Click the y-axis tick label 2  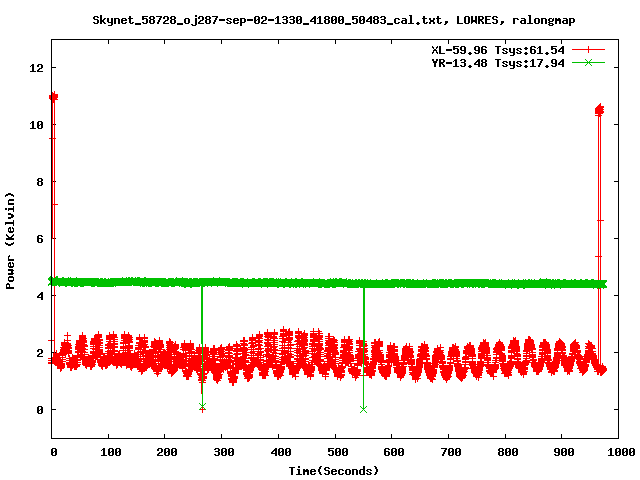point(40,353)
